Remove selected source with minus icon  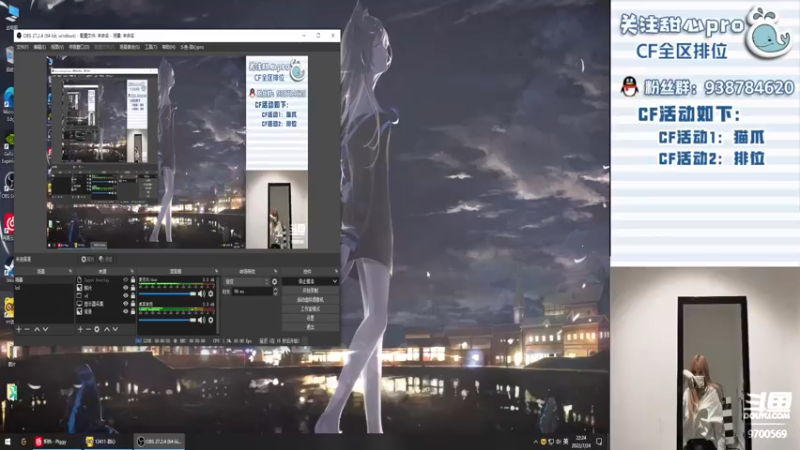88,330
